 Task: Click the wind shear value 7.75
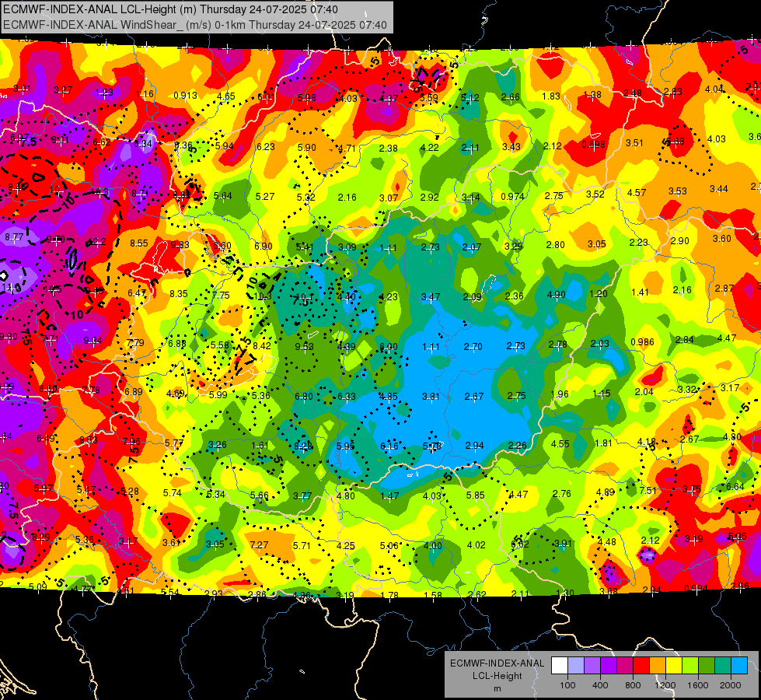pos(221,296)
